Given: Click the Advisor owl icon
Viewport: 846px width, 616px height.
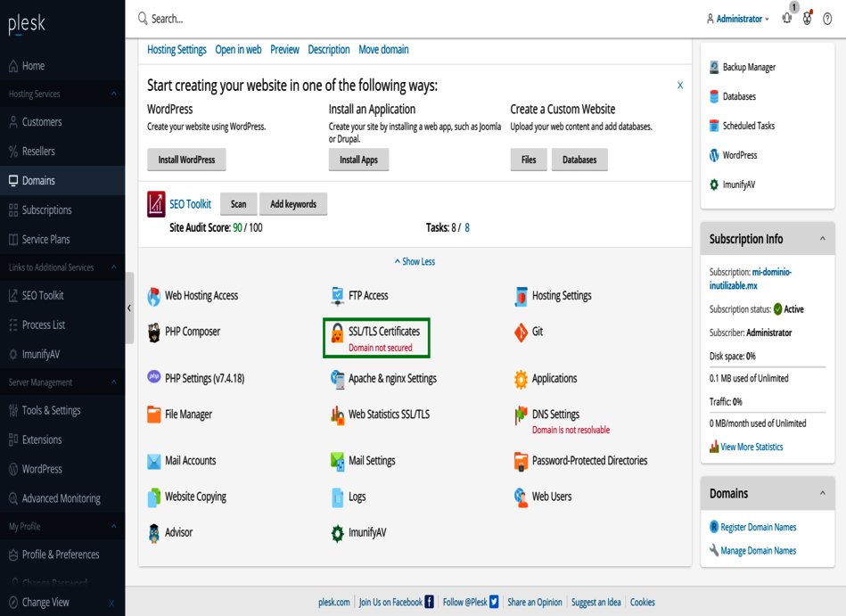Looking at the screenshot, I should [153, 533].
